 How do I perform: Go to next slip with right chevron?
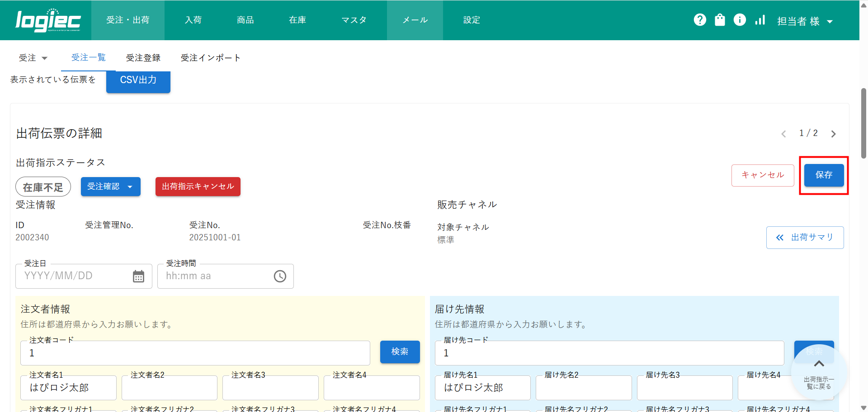[x=833, y=134]
